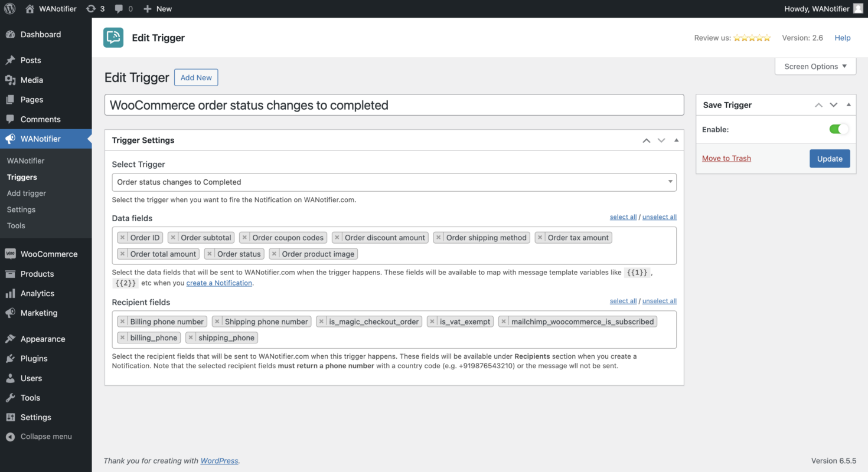The width and height of the screenshot is (868, 472).
Task: Click the user avatar next to Howdy
Action: click(x=857, y=9)
